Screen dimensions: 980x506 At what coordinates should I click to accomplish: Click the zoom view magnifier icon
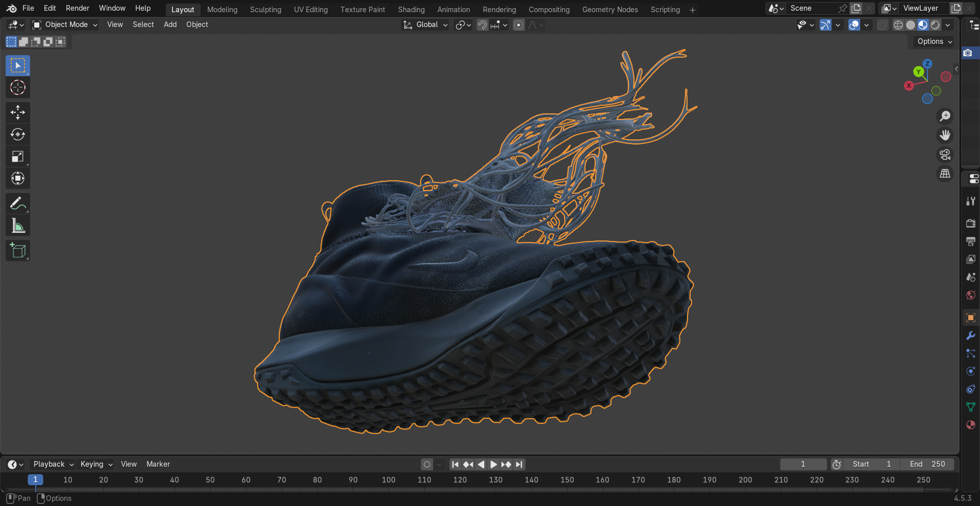click(945, 116)
